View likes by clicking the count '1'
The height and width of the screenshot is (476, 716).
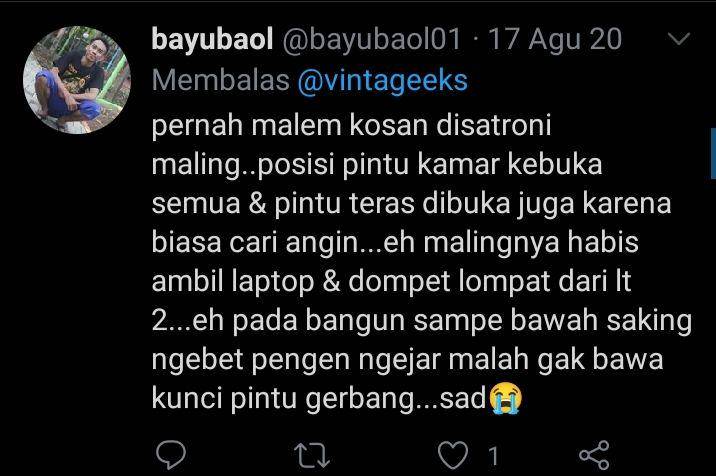coord(493,455)
